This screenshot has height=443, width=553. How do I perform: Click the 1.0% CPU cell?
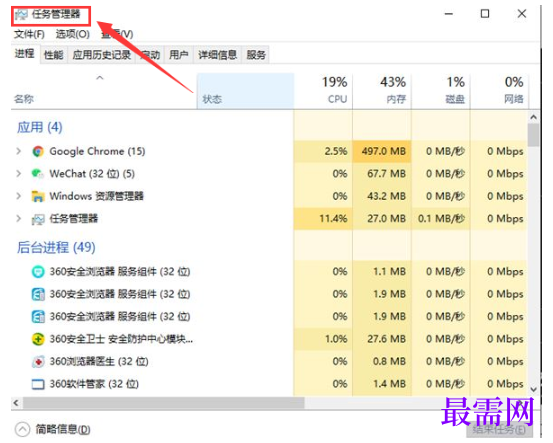point(323,339)
